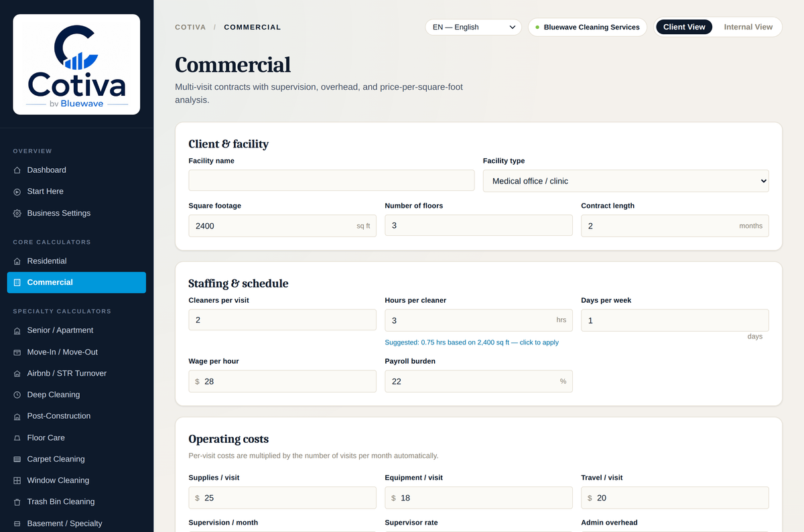Open Business Settings

(76, 213)
